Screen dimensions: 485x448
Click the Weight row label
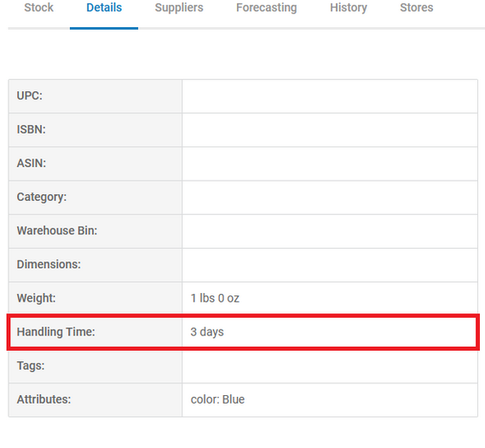[36, 298]
